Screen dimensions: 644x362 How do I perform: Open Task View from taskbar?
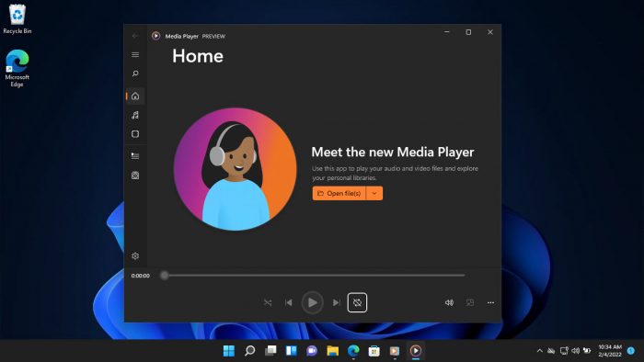click(270, 351)
